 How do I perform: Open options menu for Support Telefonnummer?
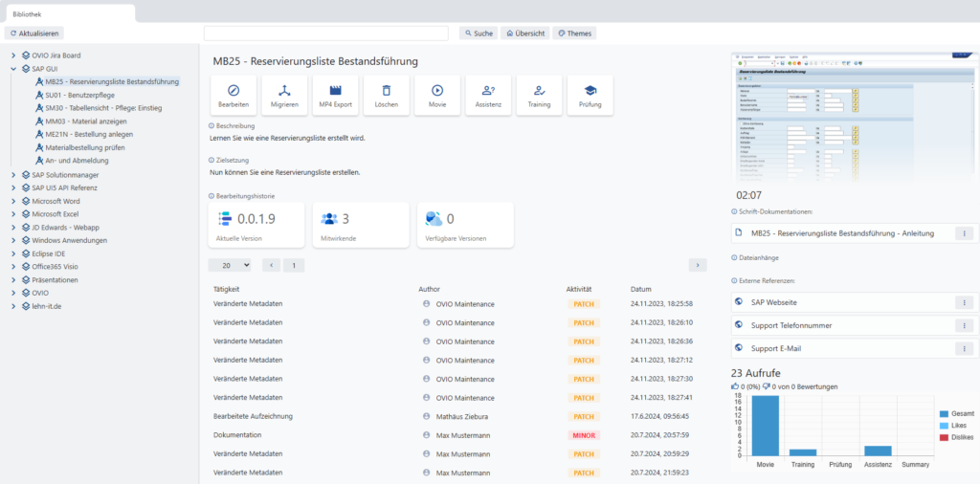click(964, 325)
